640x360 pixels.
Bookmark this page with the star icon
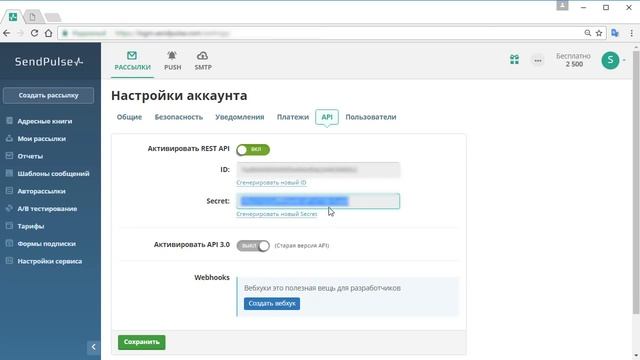pos(599,33)
